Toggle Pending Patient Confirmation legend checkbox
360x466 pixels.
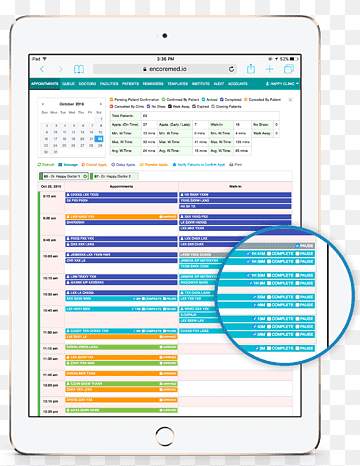[112, 99]
